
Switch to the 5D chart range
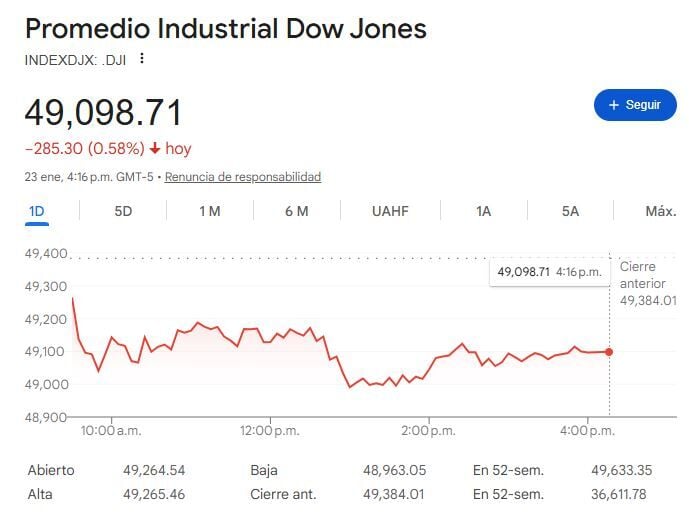pos(123,211)
